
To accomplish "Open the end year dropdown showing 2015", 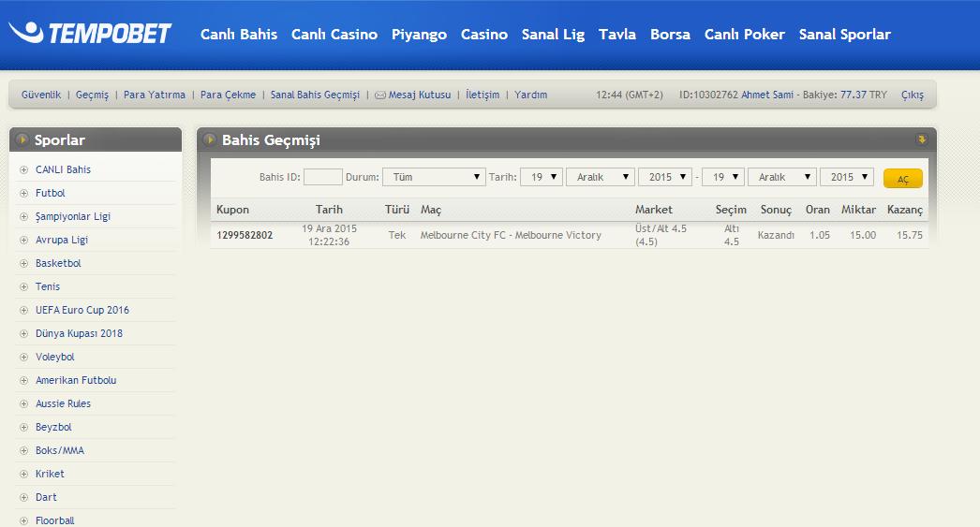I will pyautogui.click(x=846, y=177).
